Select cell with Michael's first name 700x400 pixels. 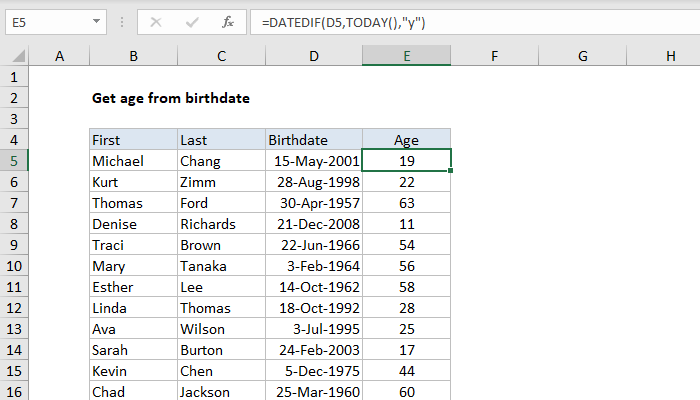(x=133, y=160)
